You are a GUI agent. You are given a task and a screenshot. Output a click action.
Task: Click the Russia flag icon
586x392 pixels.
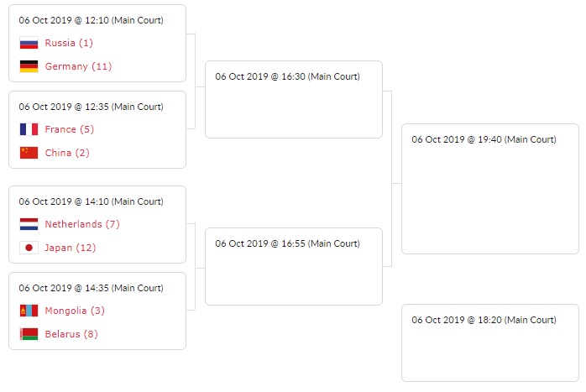(29, 43)
